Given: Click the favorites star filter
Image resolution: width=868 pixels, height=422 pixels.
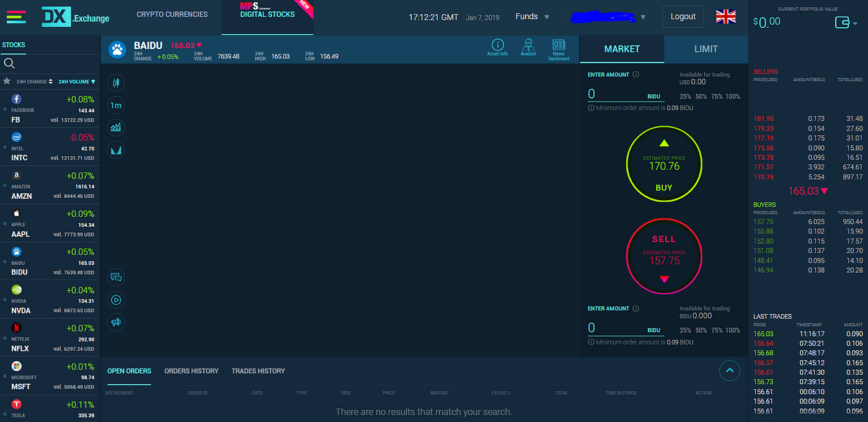Looking at the screenshot, I should 7,81.
